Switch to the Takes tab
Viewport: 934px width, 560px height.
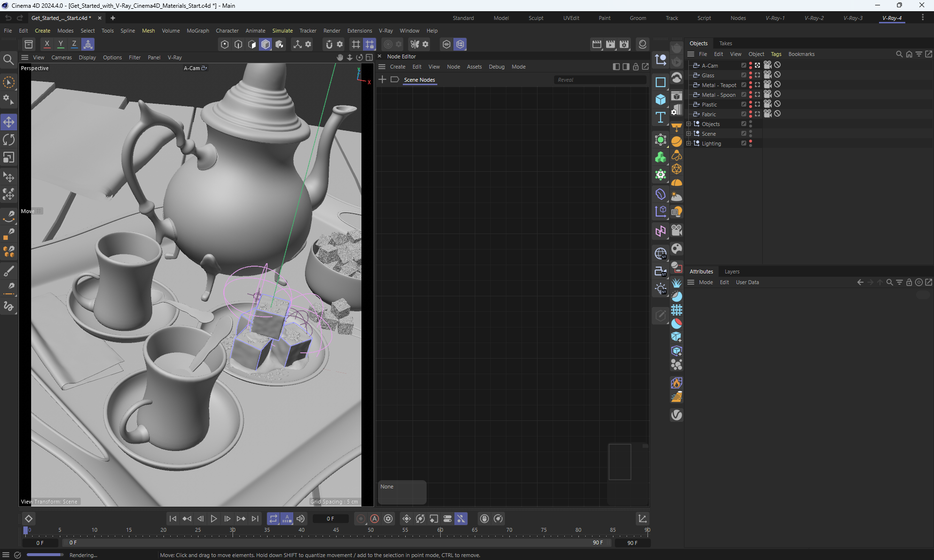pyautogui.click(x=725, y=43)
